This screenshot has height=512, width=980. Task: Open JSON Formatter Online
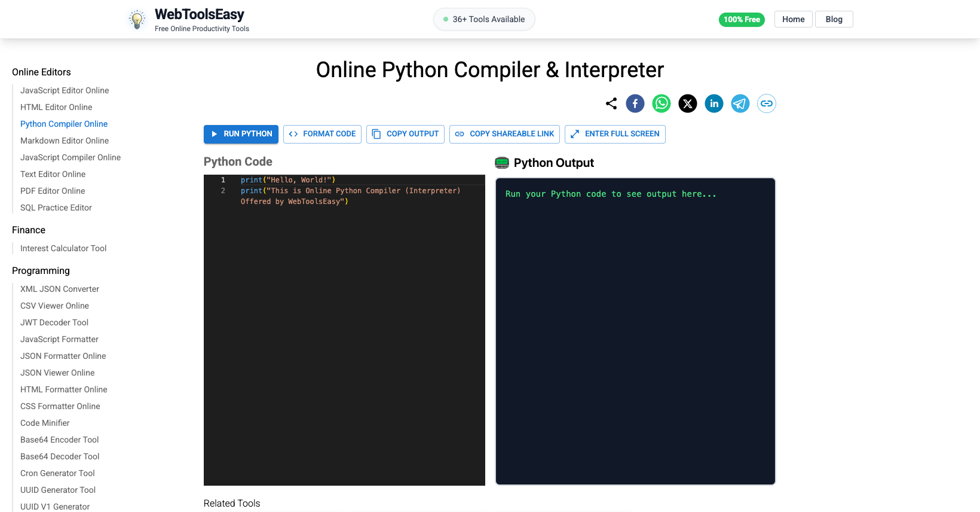(x=63, y=356)
